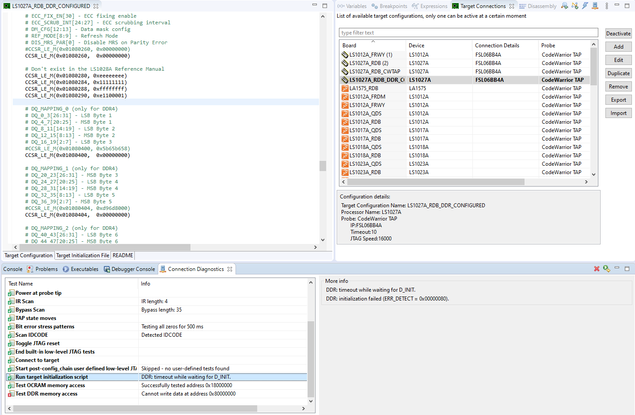Screen dimensions: 635x415
Task: Click the lightning bolt toolbar icon
Action: click(585, 6)
